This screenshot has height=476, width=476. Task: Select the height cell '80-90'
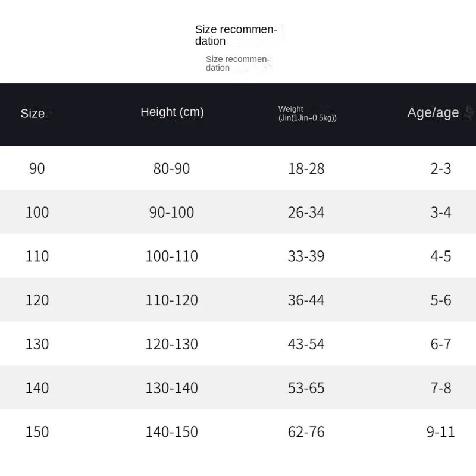click(x=171, y=168)
